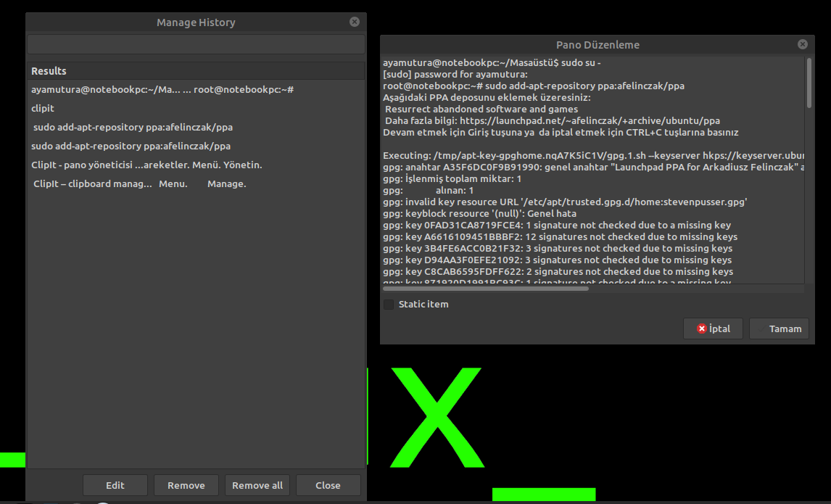Image resolution: width=831 pixels, height=504 pixels.
Task: Click the Edit button
Action: (x=115, y=485)
